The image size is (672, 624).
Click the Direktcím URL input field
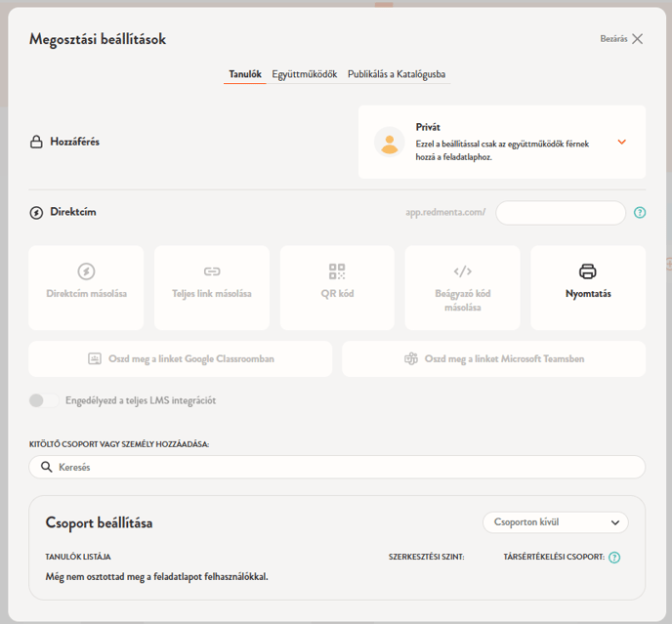(x=560, y=213)
